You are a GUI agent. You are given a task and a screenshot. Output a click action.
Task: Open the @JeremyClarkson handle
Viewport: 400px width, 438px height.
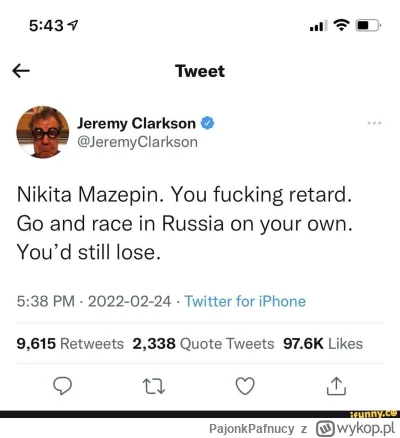pyautogui.click(x=137, y=142)
